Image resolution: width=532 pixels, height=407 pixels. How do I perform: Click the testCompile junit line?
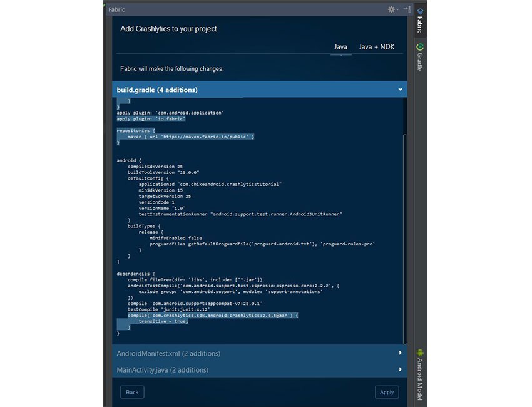(168, 309)
